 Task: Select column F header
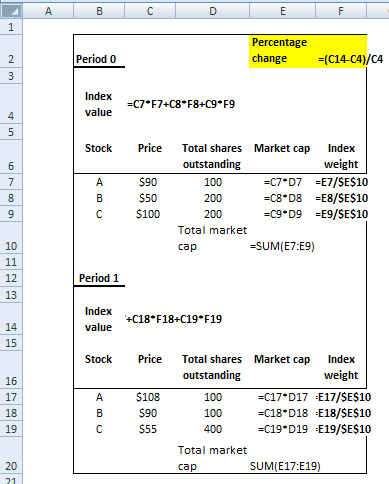(x=341, y=11)
